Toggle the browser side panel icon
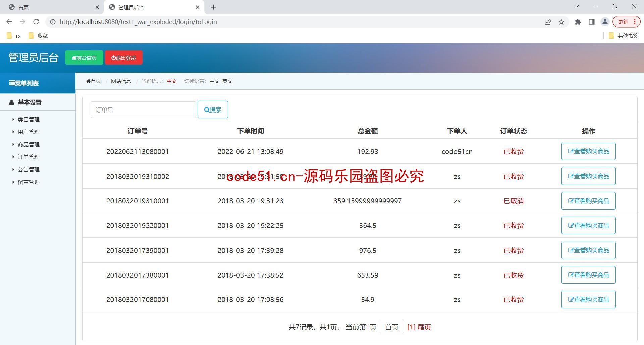The width and height of the screenshot is (644, 345). point(591,22)
